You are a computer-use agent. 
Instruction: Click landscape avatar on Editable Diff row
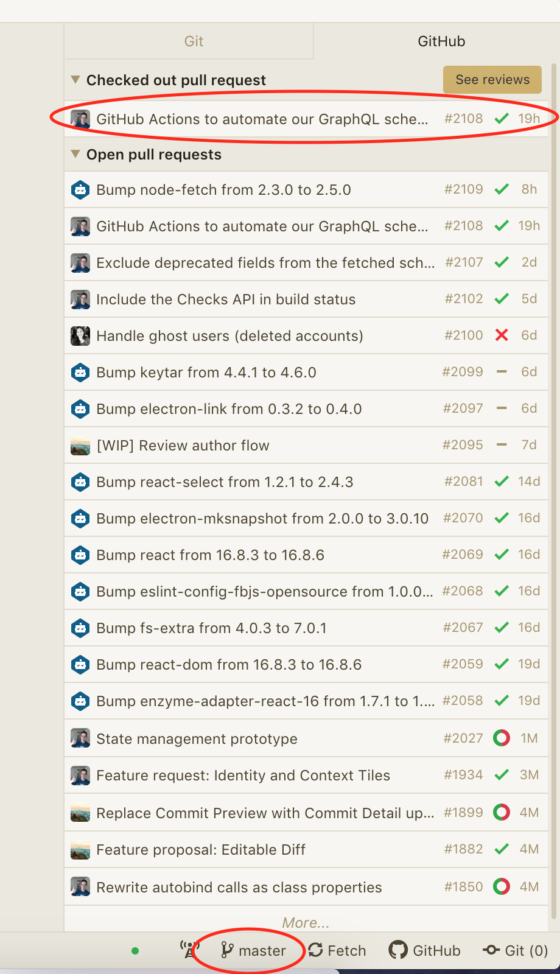click(x=80, y=850)
